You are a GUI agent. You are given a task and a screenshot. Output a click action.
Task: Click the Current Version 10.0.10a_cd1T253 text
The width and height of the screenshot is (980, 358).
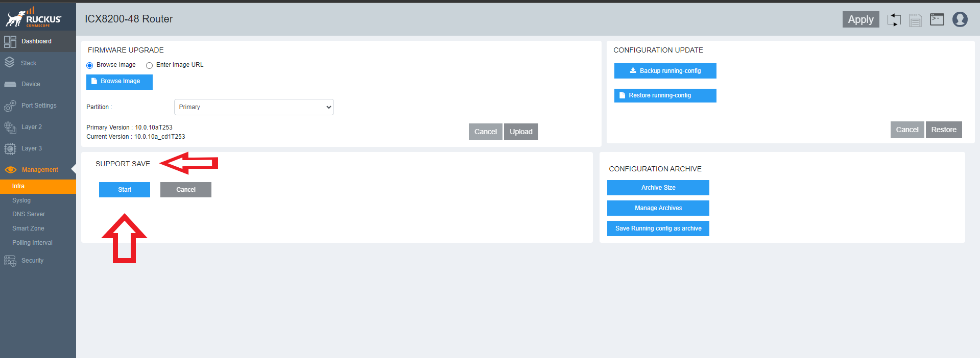click(x=136, y=137)
